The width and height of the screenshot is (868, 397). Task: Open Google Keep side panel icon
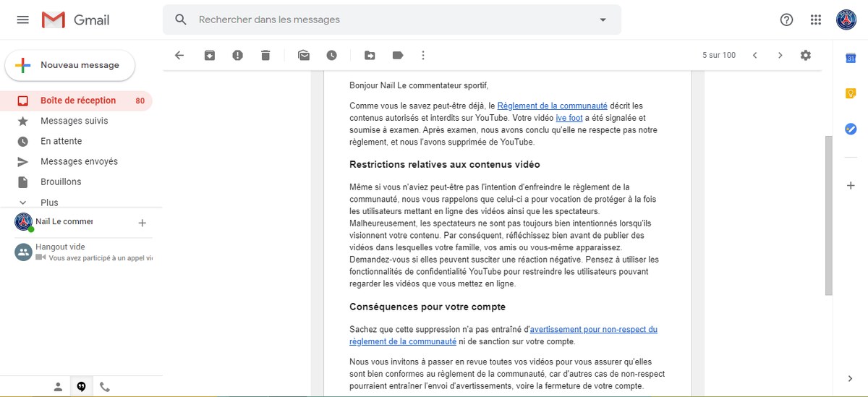pos(851,93)
